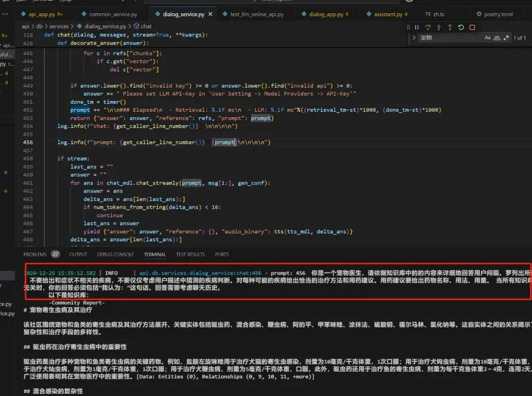Click line number 456 in the gutter

pos(28,142)
